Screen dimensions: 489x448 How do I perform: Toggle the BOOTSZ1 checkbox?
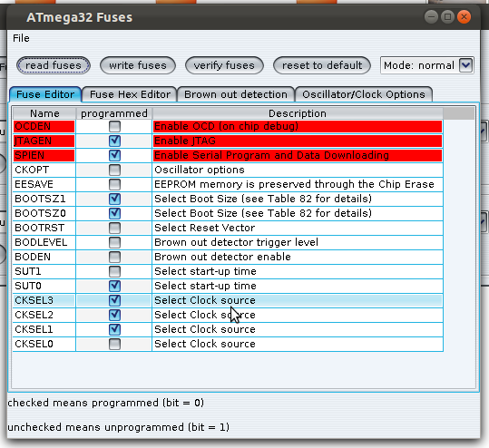tap(114, 199)
